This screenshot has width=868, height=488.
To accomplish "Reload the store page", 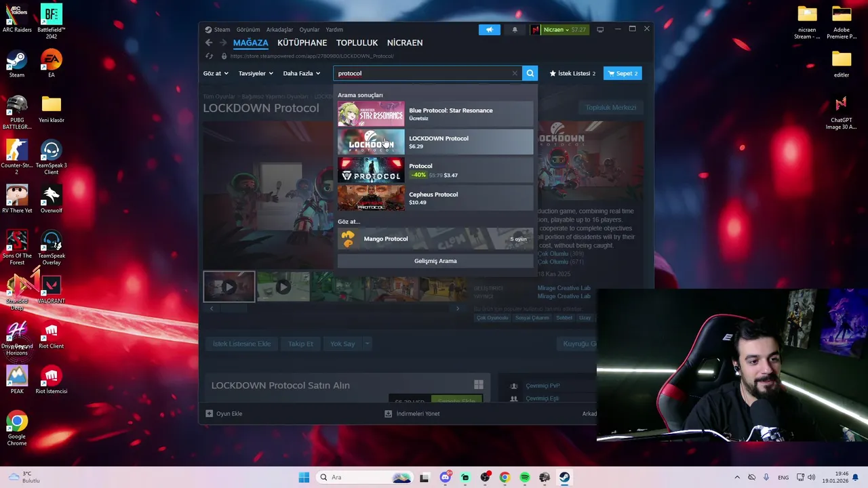I will click(x=209, y=56).
